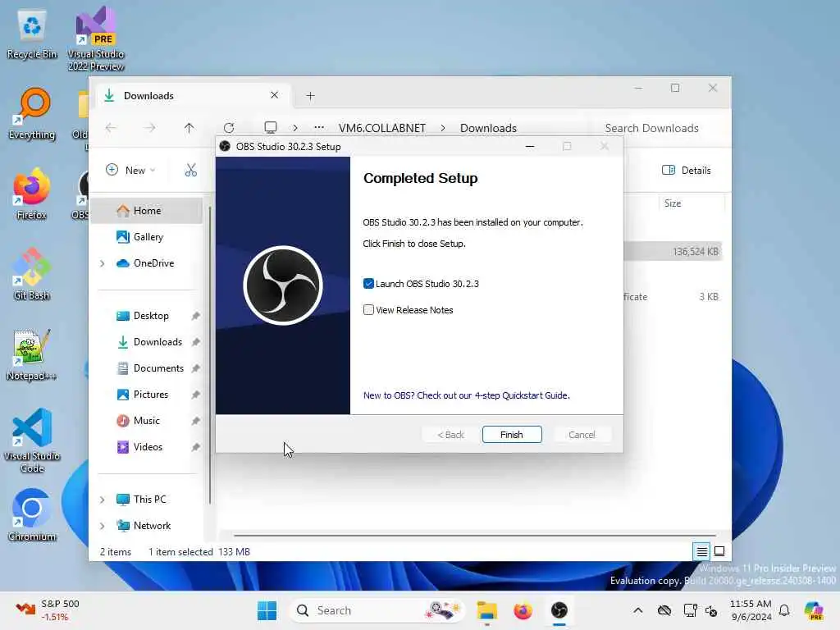The height and width of the screenshot is (630, 840).
Task: Open File Explorer from the taskbar
Action: (487, 610)
